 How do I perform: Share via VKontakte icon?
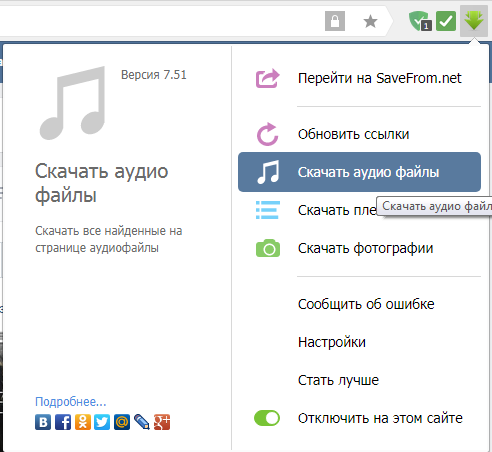point(43,422)
